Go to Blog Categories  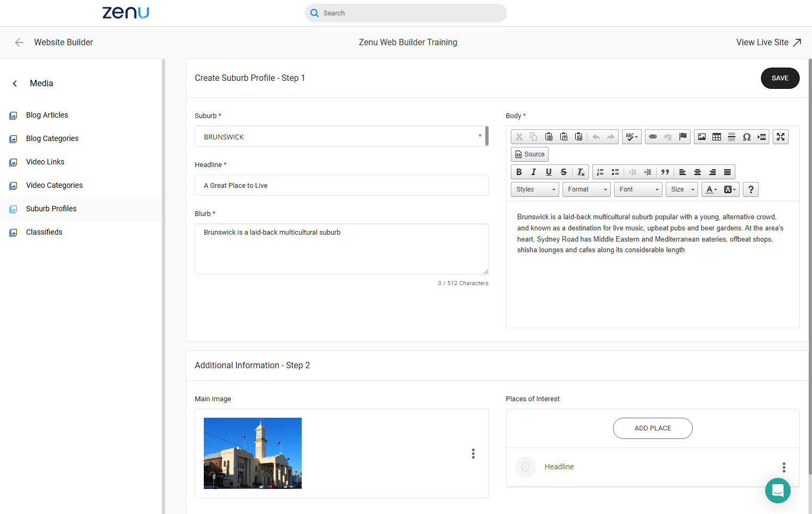[52, 138]
